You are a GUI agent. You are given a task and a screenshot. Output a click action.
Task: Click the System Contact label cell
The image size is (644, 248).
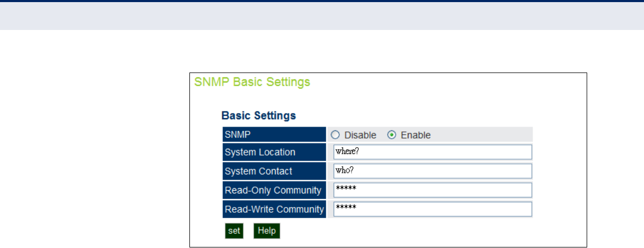[274, 171]
